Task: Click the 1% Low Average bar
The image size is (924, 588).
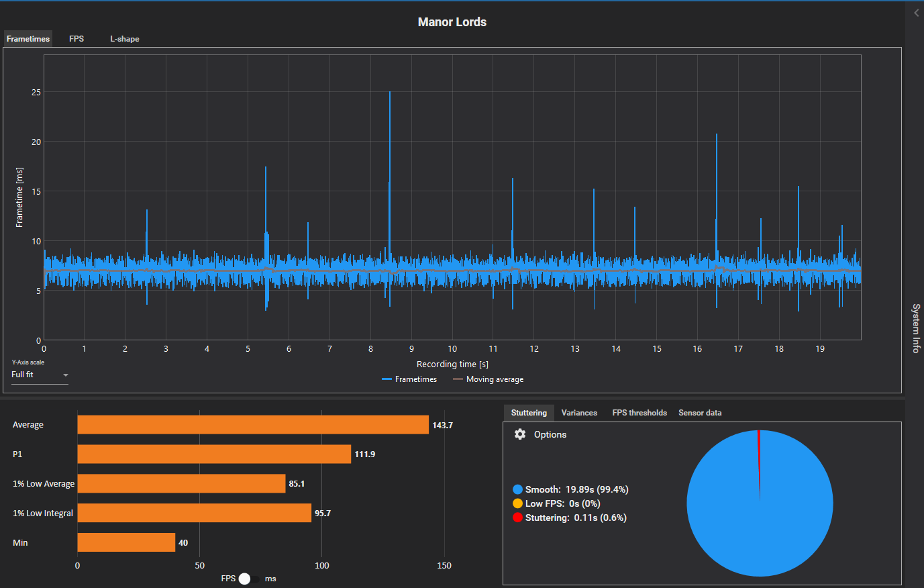Action: (x=181, y=484)
